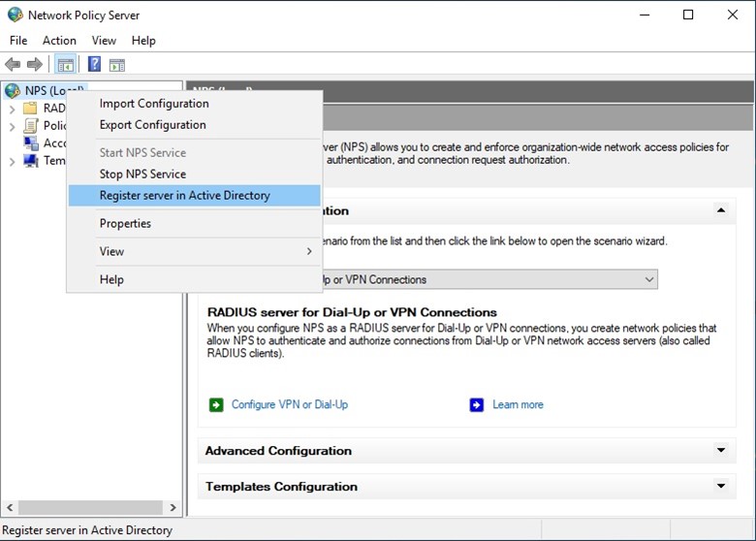Image resolution: width=756 pixels, height=541 pixels.
Task: Select Register server in Active Directory
Action: 194,195
